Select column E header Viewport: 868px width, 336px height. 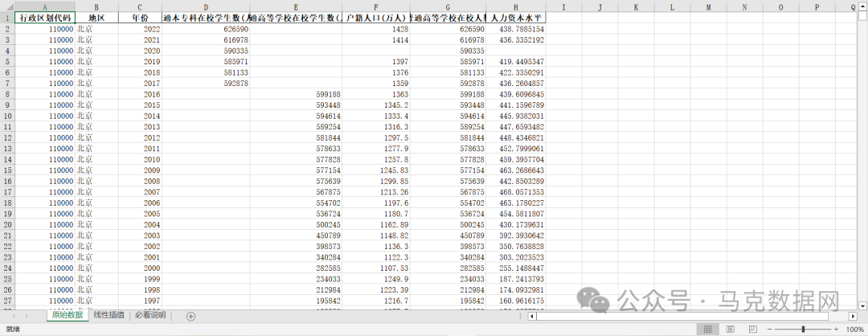coord(296,6)
